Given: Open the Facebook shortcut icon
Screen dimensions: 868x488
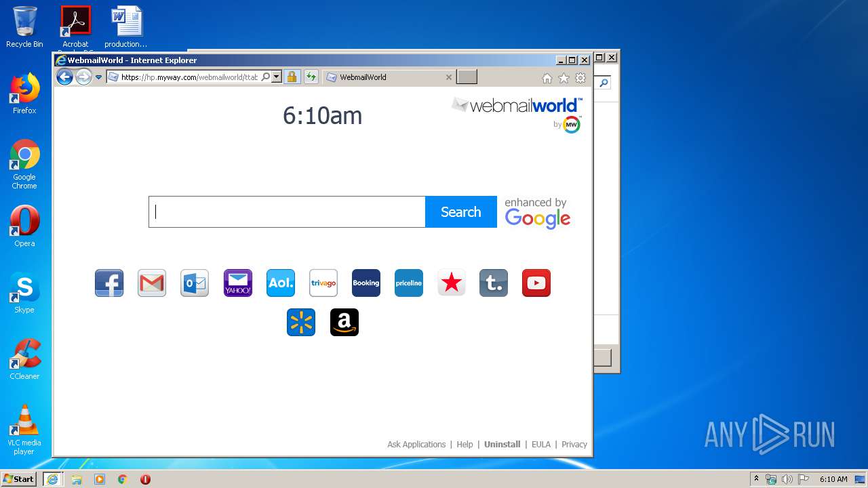Looking at the screenshot, I should click(x=109, y=283).
